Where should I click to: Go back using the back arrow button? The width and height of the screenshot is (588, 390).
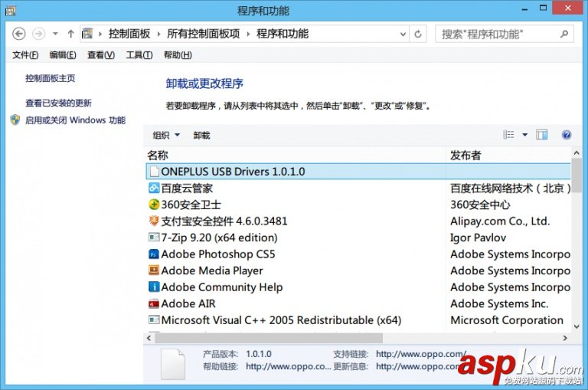click(18, 34)
